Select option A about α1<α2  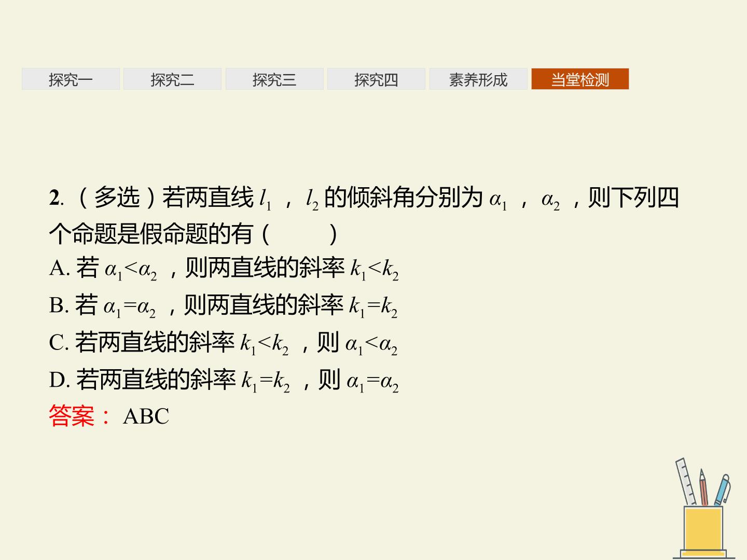[x=224, y=269]
